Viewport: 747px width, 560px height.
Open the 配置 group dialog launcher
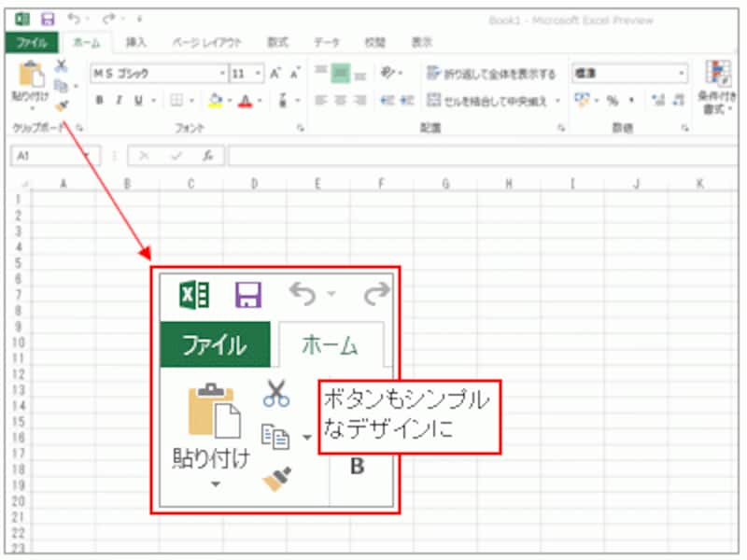[562, 128]
